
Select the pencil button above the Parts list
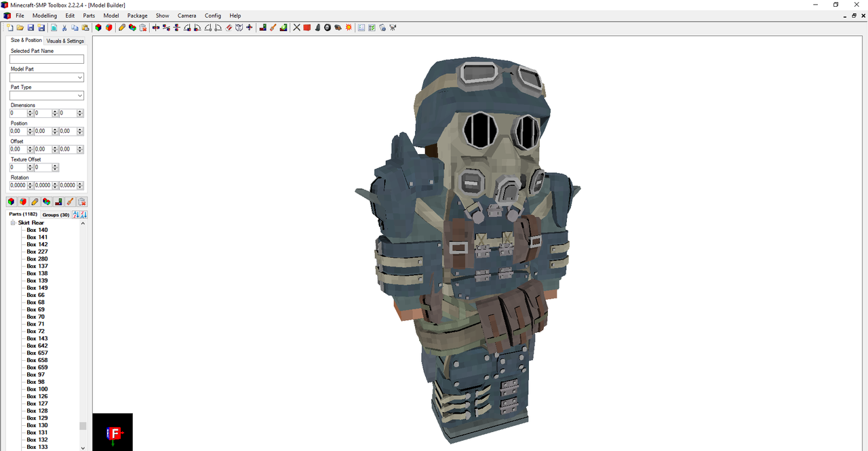pyautogui.click(x=35, y=201)
